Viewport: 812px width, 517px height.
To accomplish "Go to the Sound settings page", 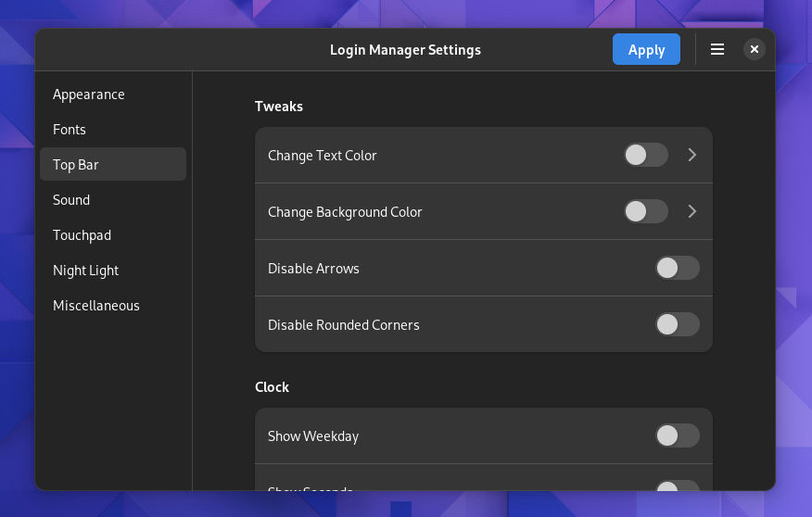I will pos(71,200).
